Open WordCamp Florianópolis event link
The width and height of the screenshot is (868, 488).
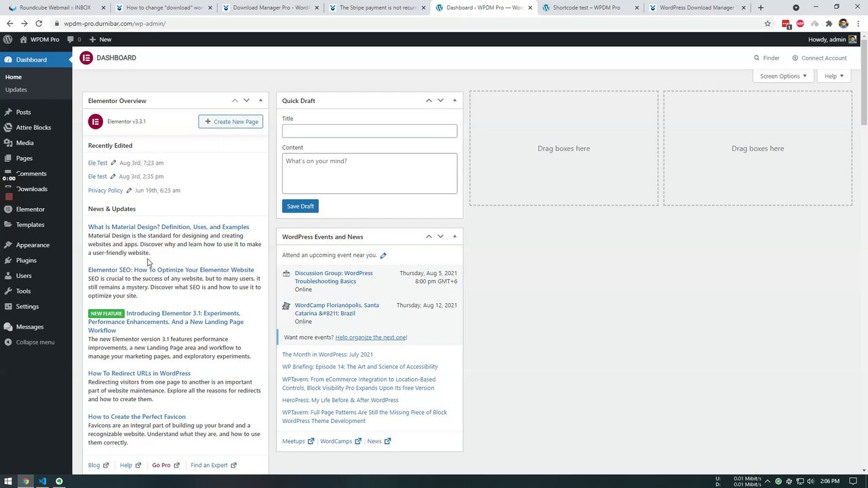tap(337, 309)
